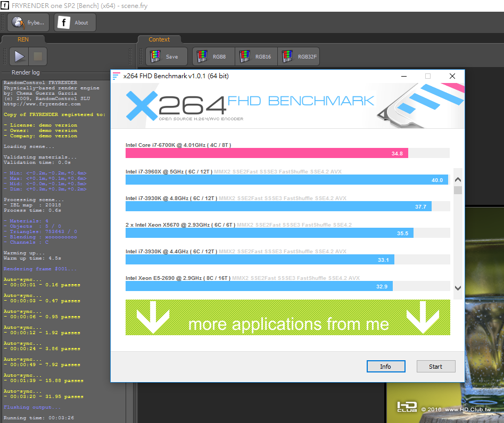Export image as RGB32F
Viewport: 504px width, 423px height.
pyautogui.click(x=299, y=56)
